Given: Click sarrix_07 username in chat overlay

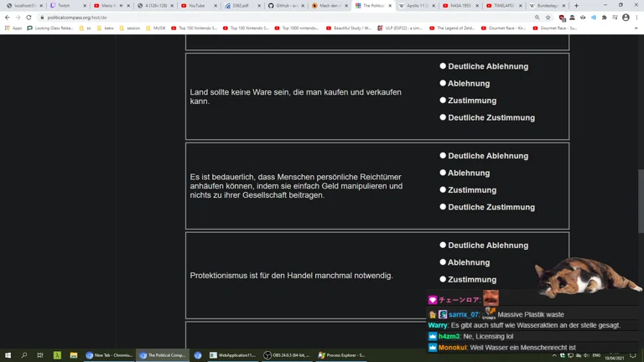Looking at the screenshot, I should point(464,314).
